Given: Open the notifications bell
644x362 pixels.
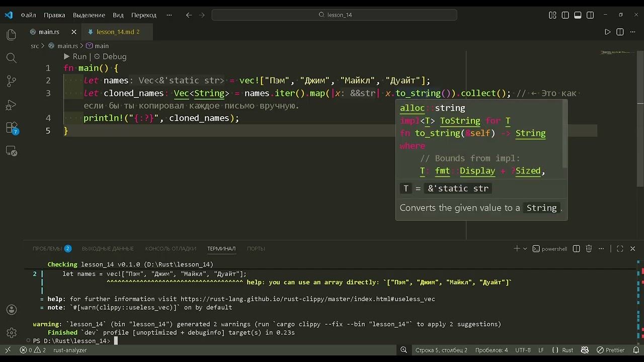Looking at the screenshot, I should (x=636, y=350).
